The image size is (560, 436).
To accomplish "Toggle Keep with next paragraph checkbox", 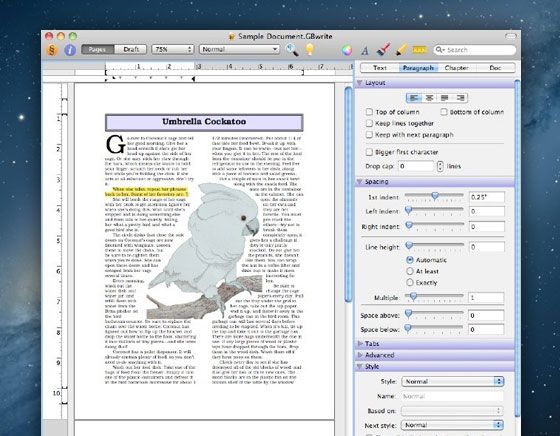I will [369, 135].
